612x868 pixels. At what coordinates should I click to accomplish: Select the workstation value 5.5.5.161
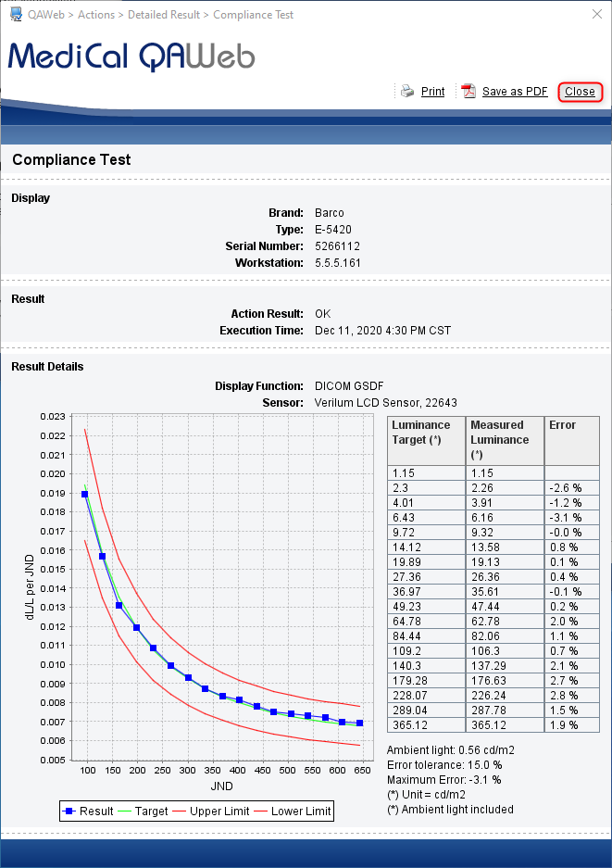pos(338,263)
